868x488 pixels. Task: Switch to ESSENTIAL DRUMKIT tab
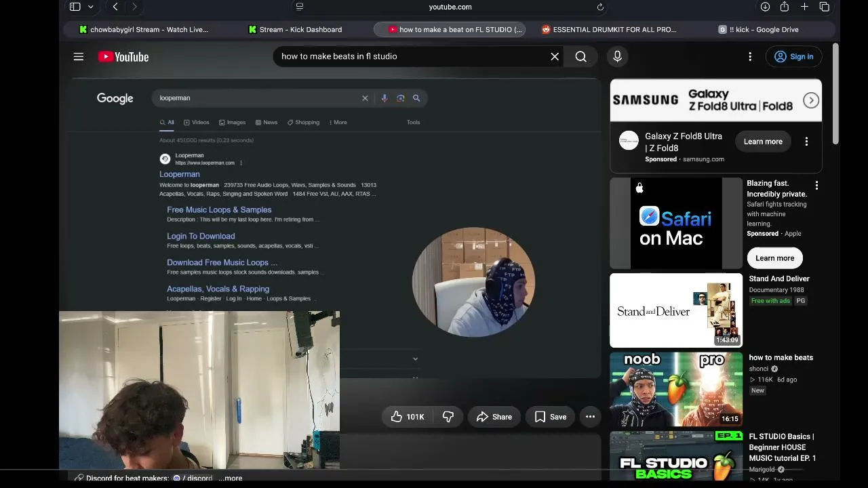[609, 30]
